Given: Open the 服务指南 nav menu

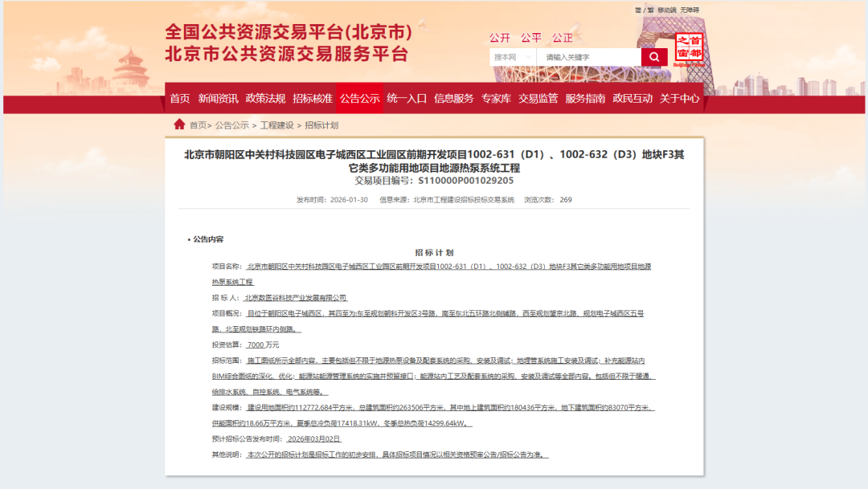Looking at the screenshot, I should [585, 99].
